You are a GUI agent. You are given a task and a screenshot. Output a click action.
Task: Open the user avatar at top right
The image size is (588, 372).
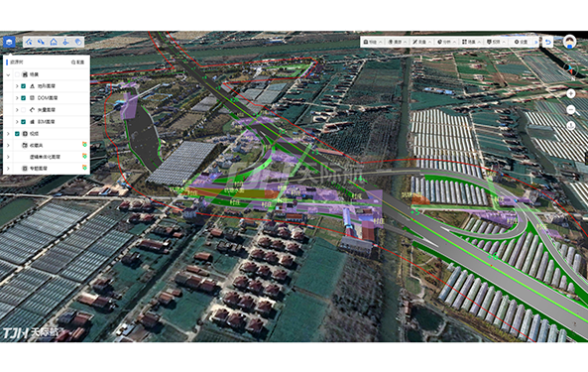pyautogui.click(x=569, y=42)
